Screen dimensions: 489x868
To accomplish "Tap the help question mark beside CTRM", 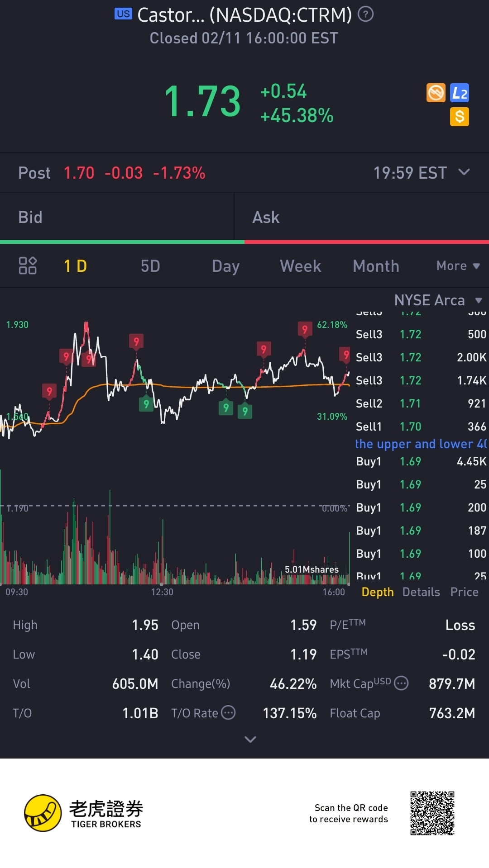I will (365, 15).
